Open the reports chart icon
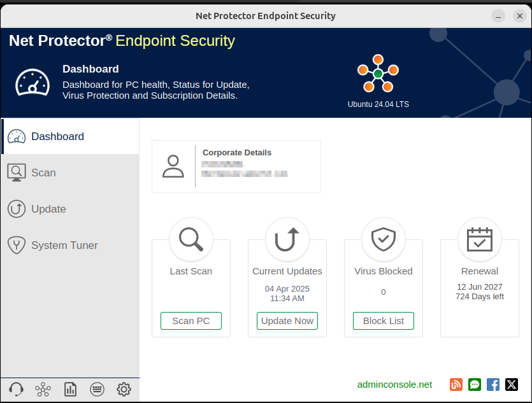The width and height of the screenshot is (532, 403). (x=70, y=389)
